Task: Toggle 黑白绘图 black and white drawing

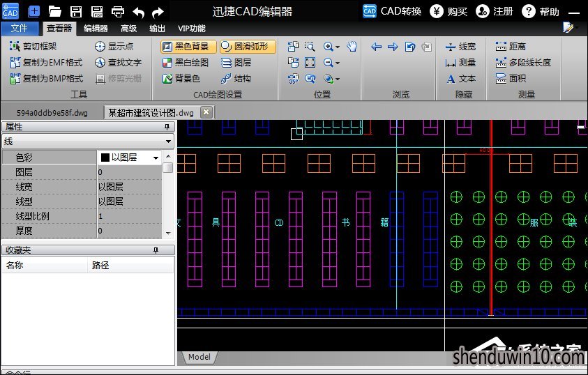Action: 186,63
